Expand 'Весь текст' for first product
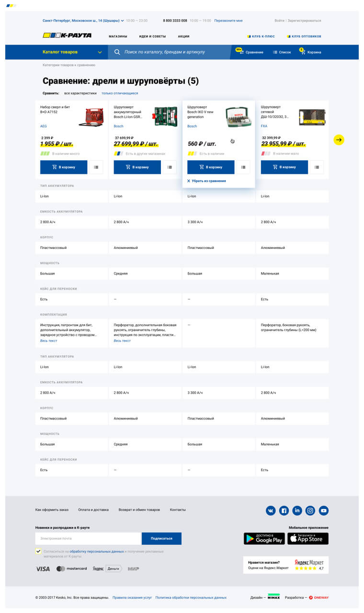This screenshot has width=364, height=613. click(48, 341)
